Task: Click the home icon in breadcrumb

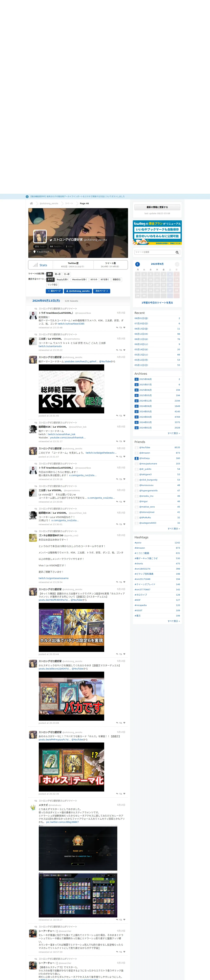Action: pyautogui.click(x=32, y=204)
